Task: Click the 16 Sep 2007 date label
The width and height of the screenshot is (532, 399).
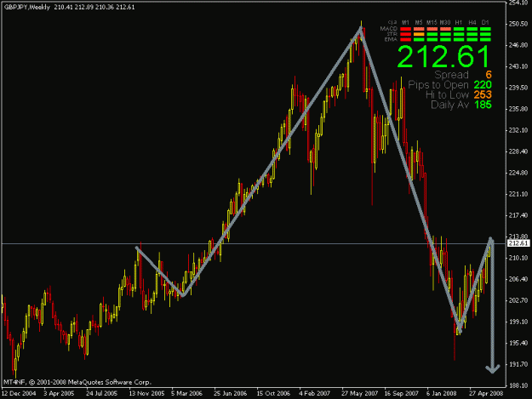Action: 402,394
